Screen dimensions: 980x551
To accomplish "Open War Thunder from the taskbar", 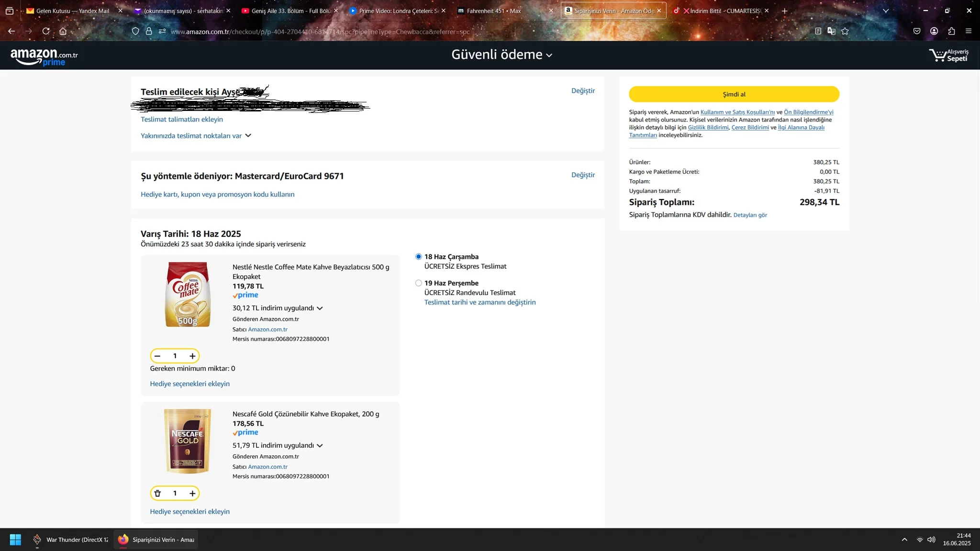I will pos(70,540).
